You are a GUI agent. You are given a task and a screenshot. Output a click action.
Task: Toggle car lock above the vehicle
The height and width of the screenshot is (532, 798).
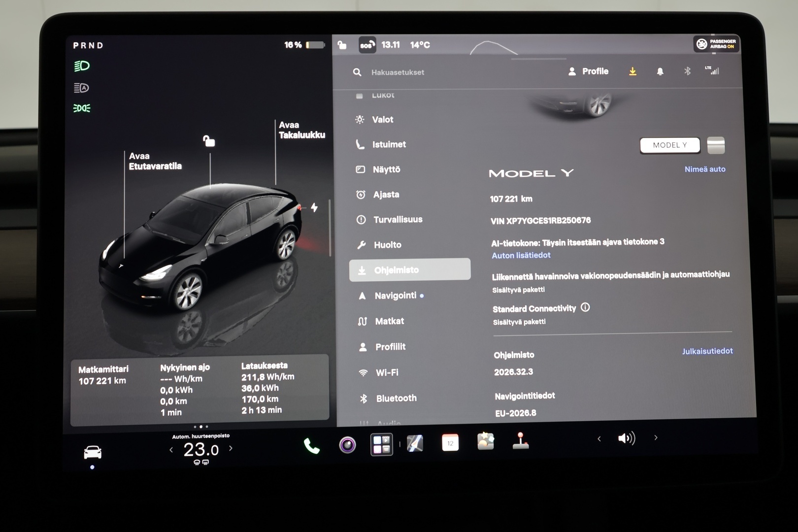pyautogui.click(x=209, y=141)
